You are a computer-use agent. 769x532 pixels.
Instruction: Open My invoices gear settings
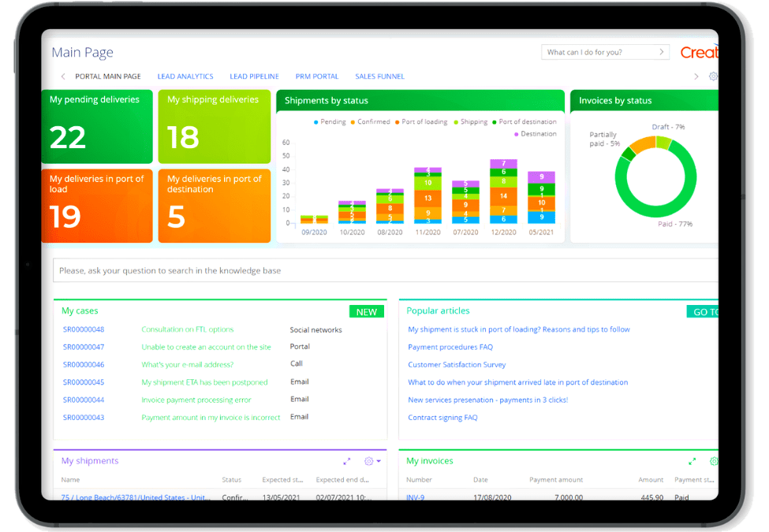coord(713,461)
